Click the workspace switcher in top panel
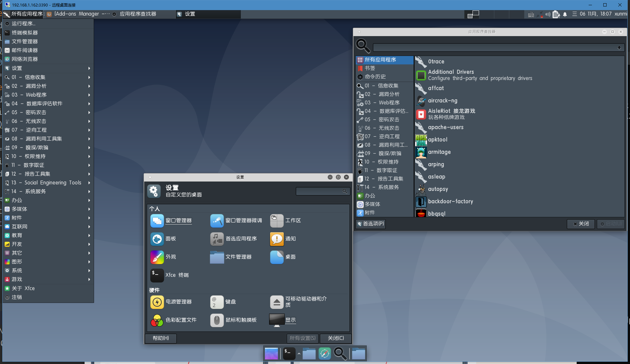The height and width of the screenshot is (364, 630). pos(473,14)
